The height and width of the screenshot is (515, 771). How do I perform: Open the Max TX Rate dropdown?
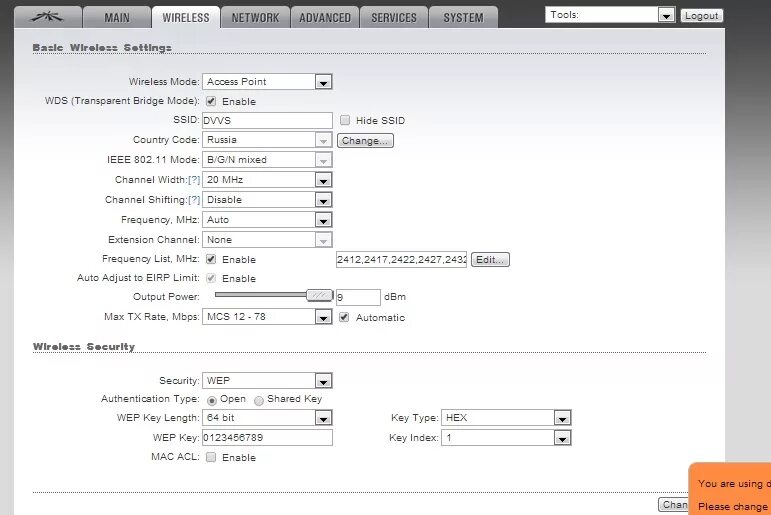[x=267, y=317]
